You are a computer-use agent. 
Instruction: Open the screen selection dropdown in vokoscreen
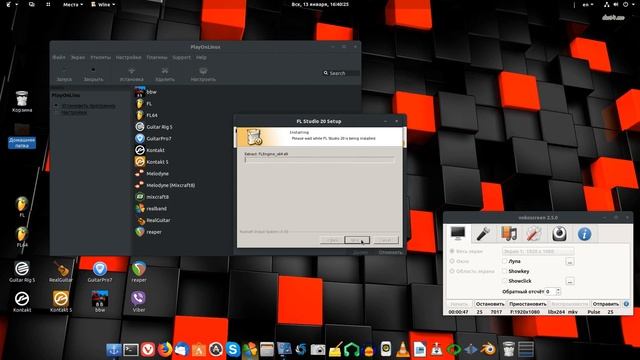[538, 251]
